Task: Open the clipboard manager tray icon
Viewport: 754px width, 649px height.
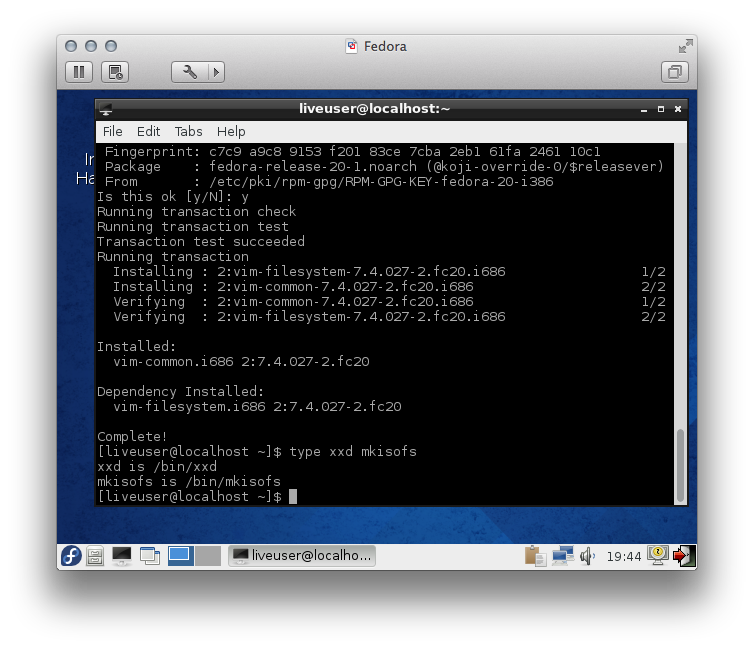Action: 535,556
